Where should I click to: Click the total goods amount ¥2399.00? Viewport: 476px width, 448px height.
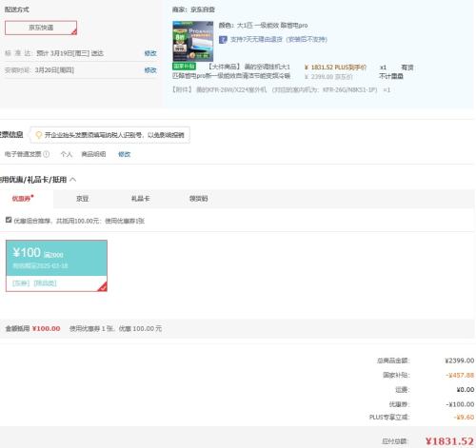pyautogui.click(x=460, y=360)
